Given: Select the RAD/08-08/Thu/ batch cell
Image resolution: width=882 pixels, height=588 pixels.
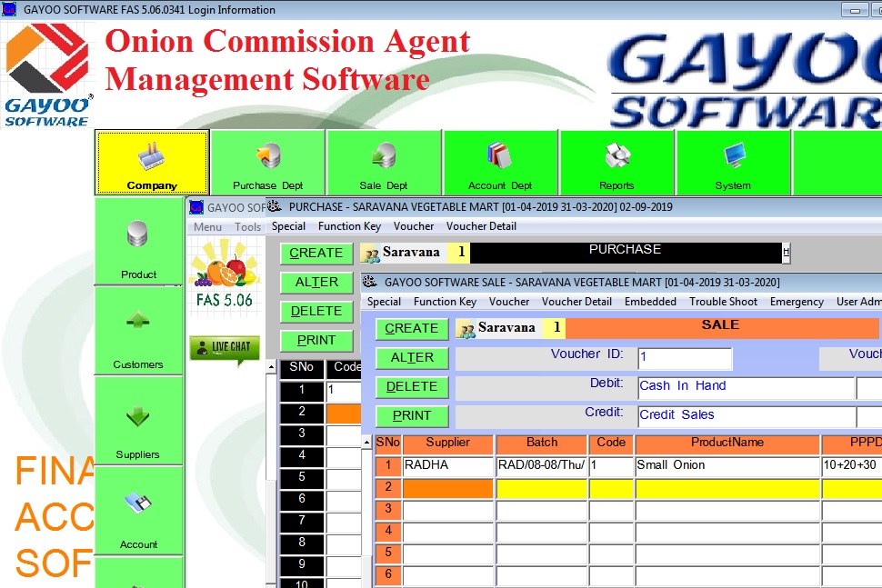Looking at the screenshot, I should [x=542, y=465].
